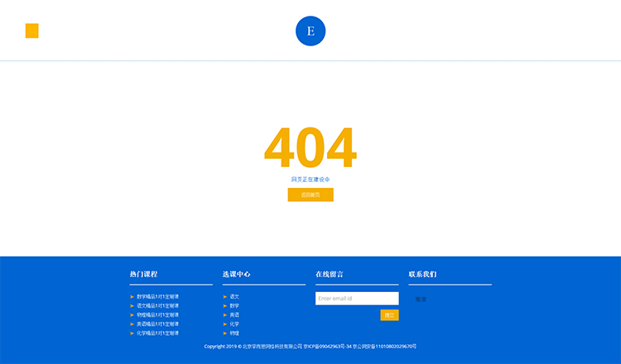Open the 物理精品1对1定制课 link

158,314
